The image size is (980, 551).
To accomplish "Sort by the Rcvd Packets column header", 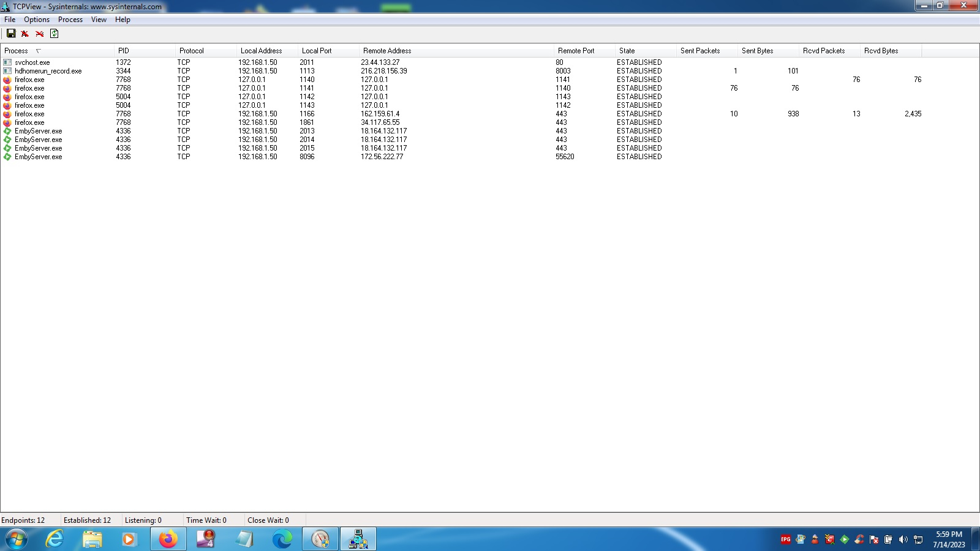I will click(x=829, y=51).
